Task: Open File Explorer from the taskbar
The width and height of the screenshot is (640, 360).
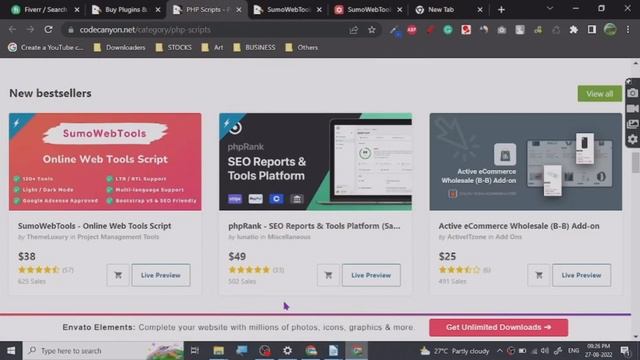Action: click(x=218, y=351)
